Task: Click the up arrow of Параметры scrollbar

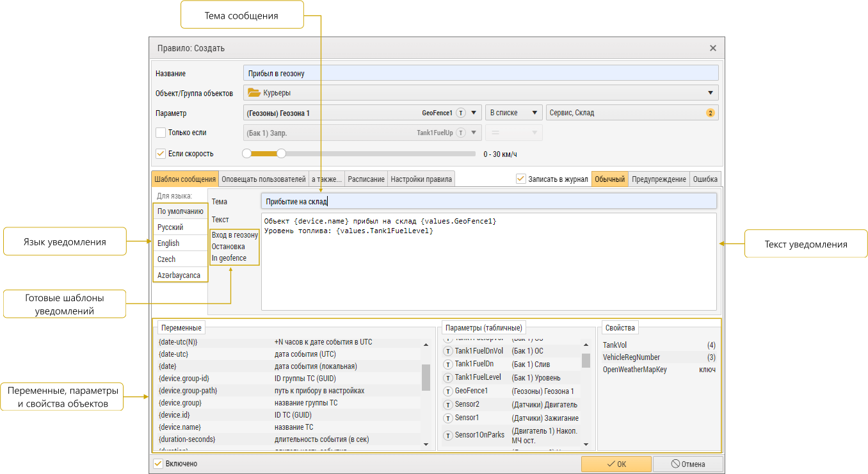Action: 586,344
